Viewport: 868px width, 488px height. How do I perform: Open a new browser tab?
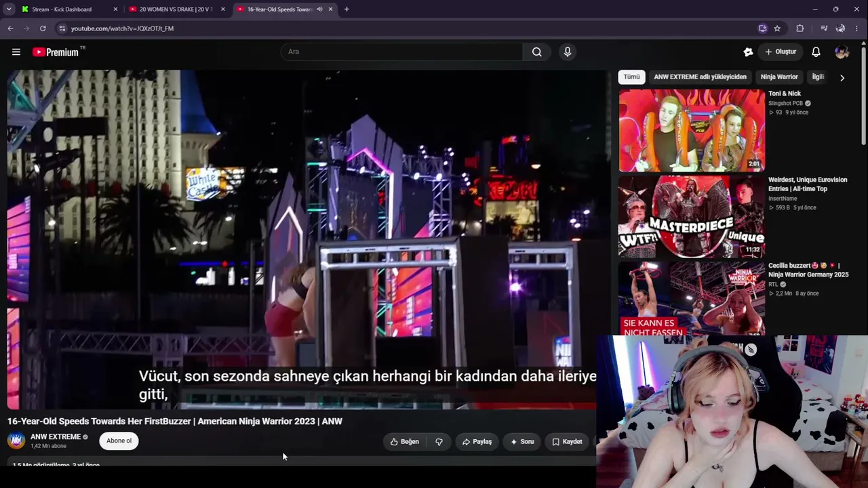point(347,9)
